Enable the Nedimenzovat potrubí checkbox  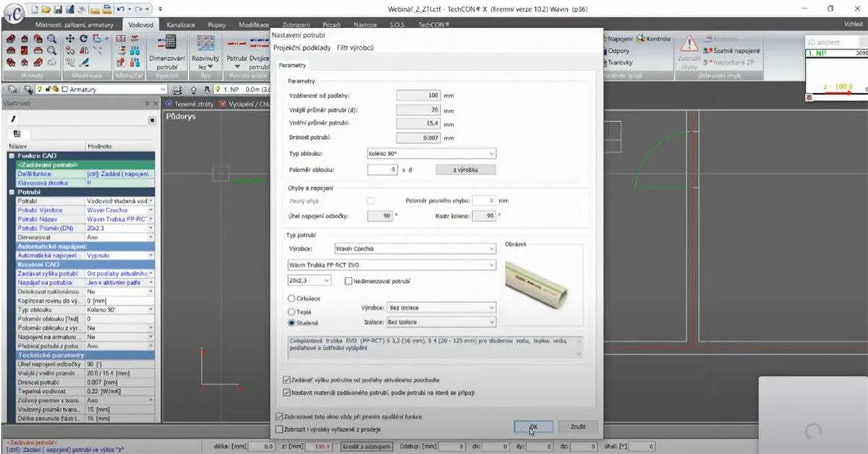[348, 280]
